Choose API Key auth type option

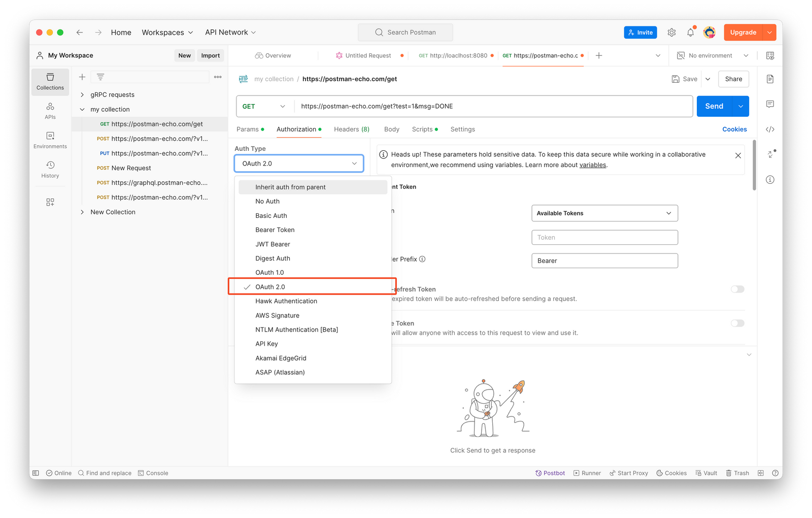pos(266,344)
